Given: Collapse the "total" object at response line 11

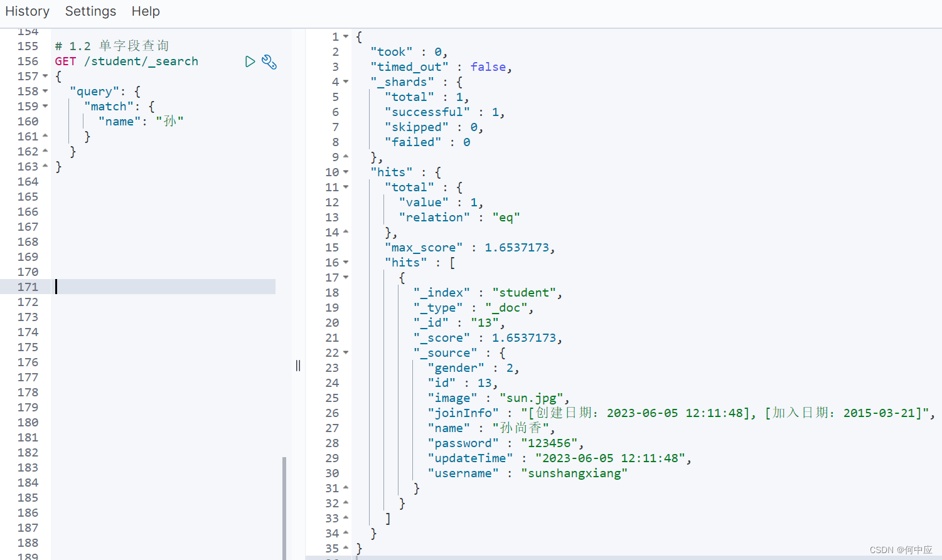Looking at the screenshot, I should pyautogui.click(x=346, y=188).
